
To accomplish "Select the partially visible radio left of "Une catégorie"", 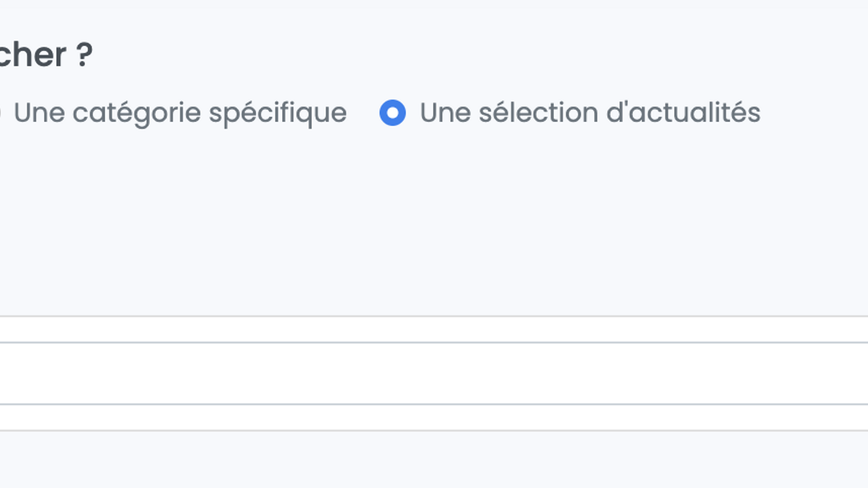I will click(1, 113).
